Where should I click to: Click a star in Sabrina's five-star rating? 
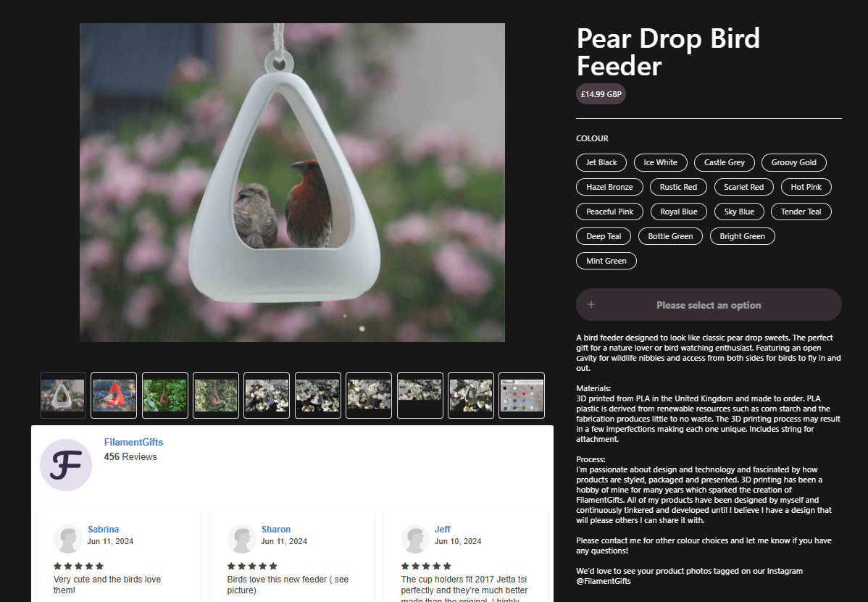coord(78,566)
